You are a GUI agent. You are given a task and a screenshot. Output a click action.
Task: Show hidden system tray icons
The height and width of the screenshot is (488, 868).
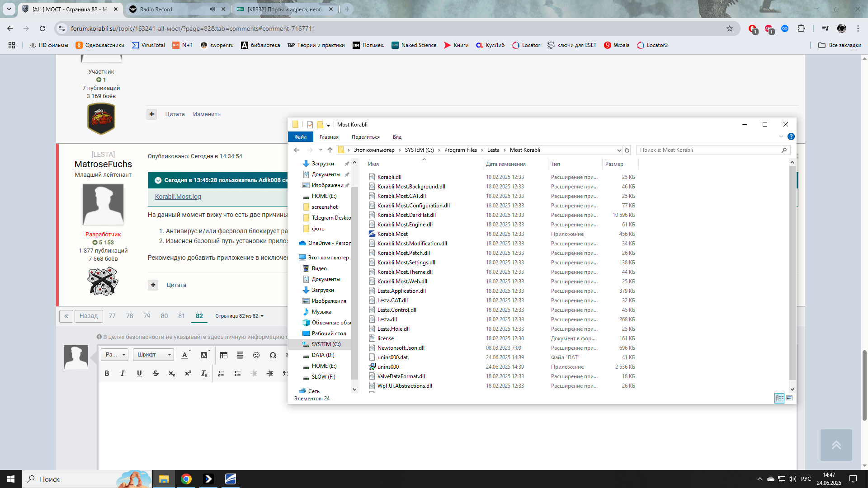(x=759, y=479)
